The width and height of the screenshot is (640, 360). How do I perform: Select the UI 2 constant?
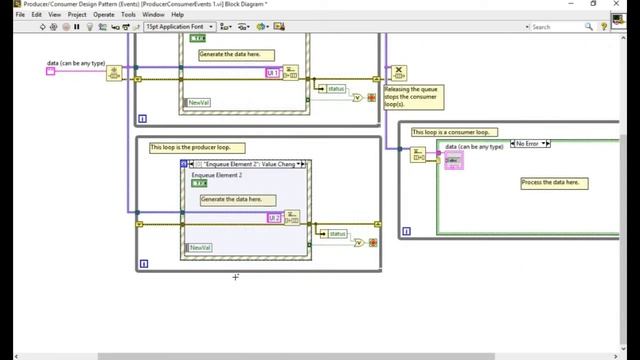click(274, 218)
